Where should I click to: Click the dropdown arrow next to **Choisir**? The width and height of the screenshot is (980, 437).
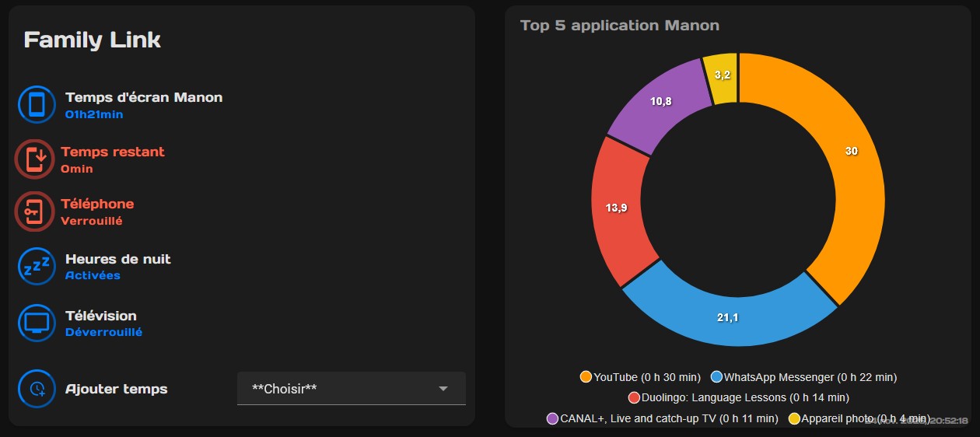[443, 389]
